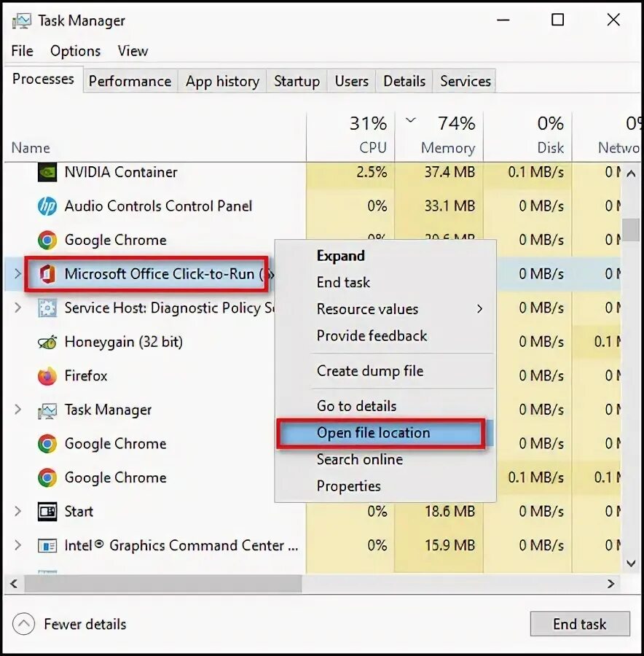Switch to the Services tab

pos(466,81)
